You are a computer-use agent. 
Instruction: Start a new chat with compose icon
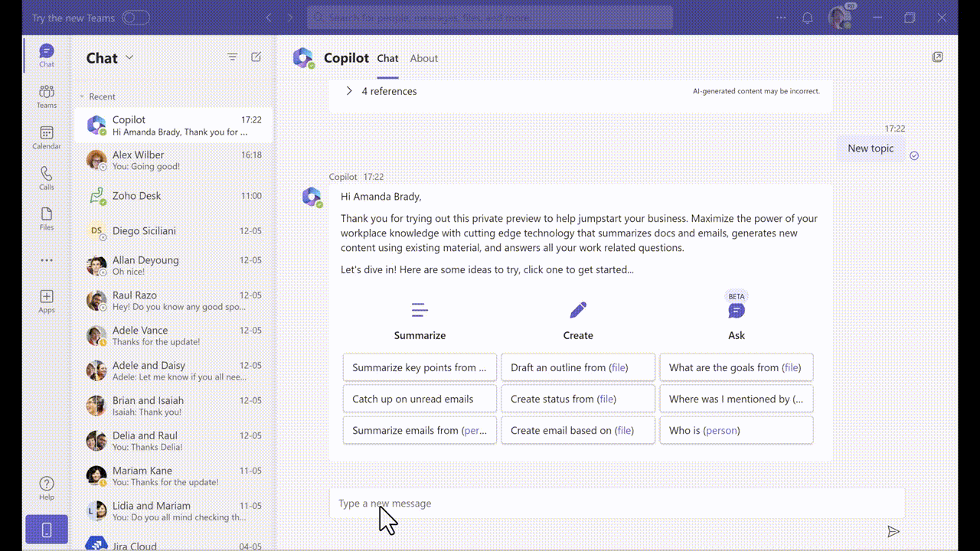coord(256,57)
